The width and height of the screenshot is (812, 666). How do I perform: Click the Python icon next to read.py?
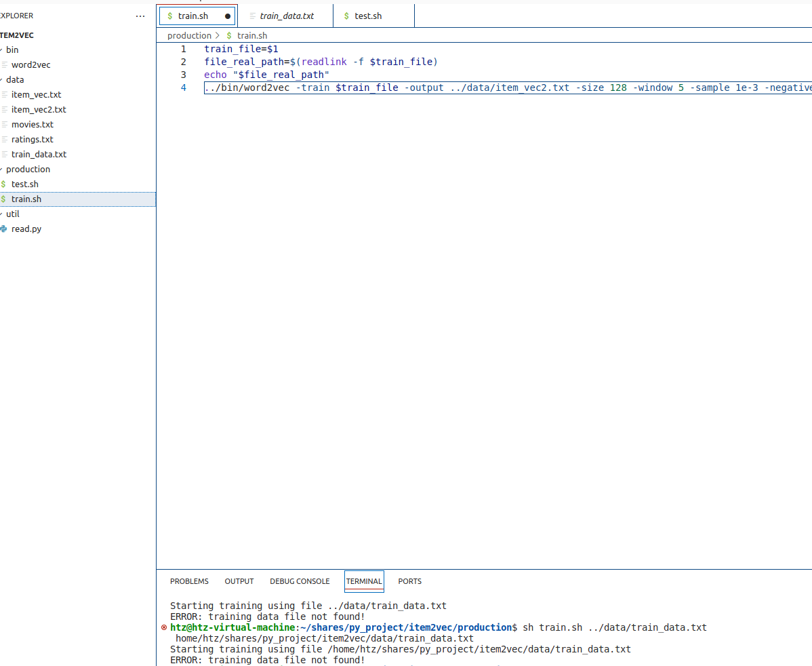pos(3,229)
